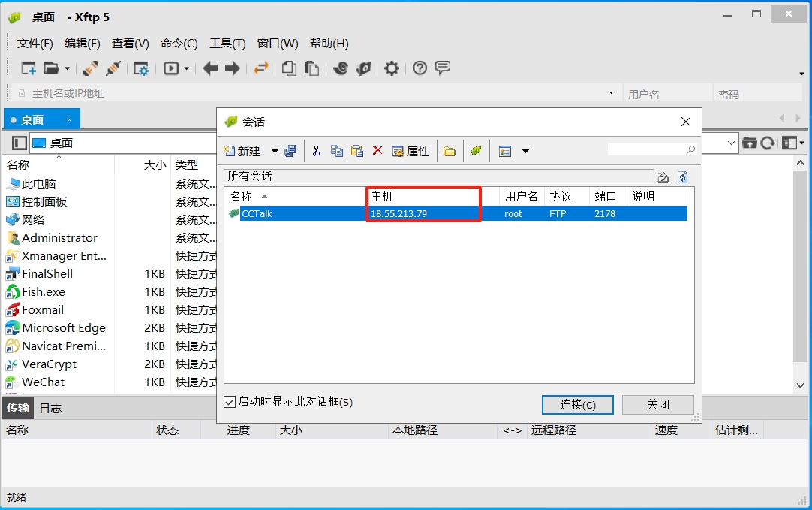Open the 窗口(W) menu

point(278,44)
